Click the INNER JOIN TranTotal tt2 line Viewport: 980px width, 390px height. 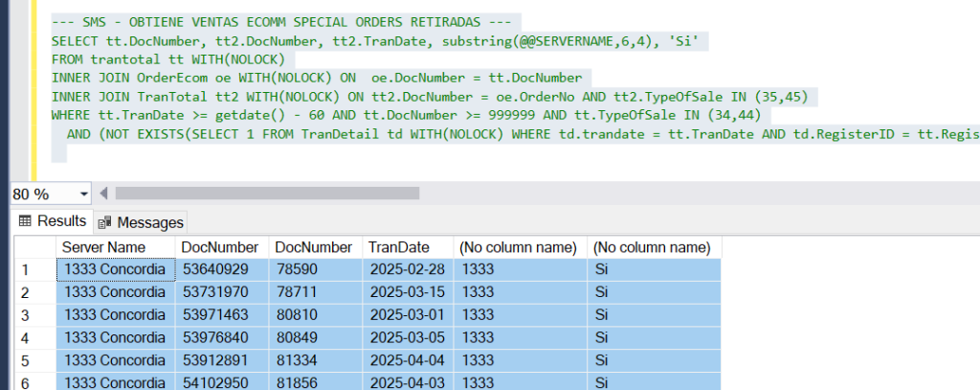click(430, 97)
